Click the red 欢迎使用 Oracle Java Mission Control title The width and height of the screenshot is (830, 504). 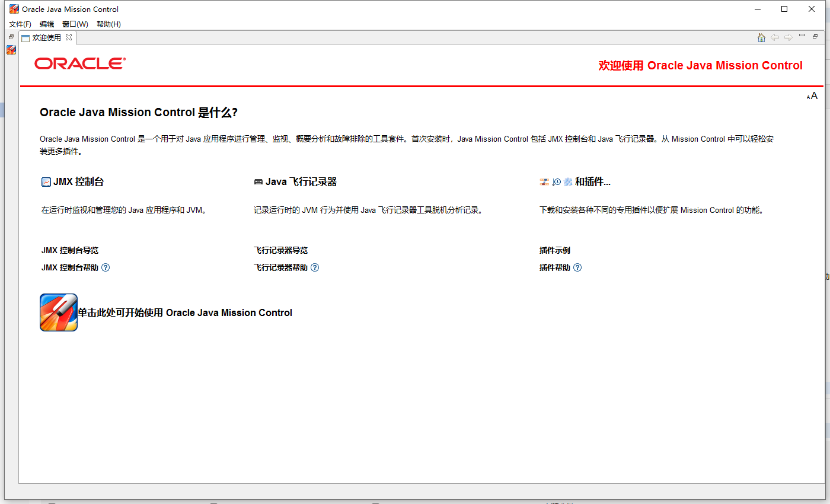coord(701,66)
